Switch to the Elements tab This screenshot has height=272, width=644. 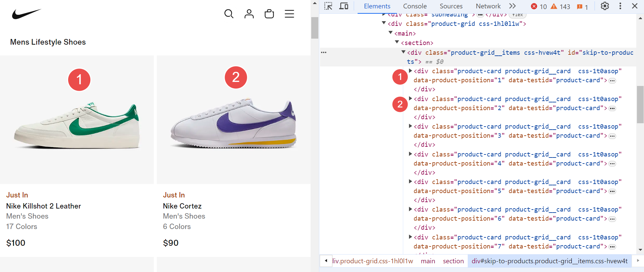point(377,6)
